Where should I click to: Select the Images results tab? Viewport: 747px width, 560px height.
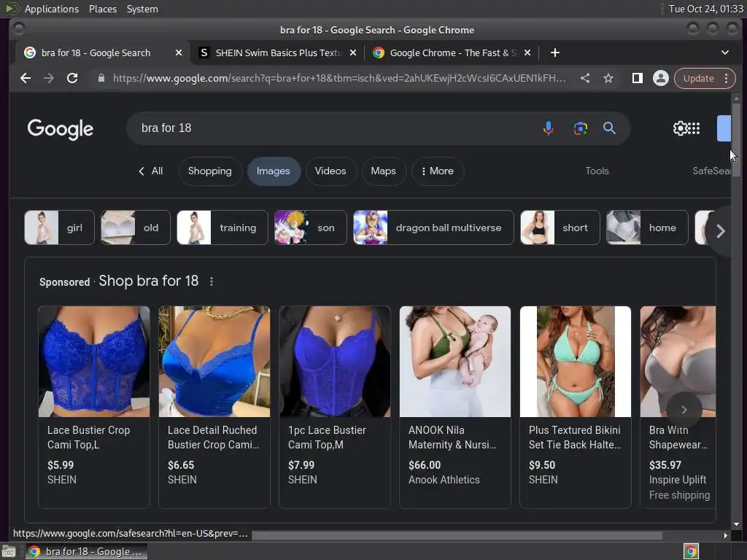click(x=274, y=171)
